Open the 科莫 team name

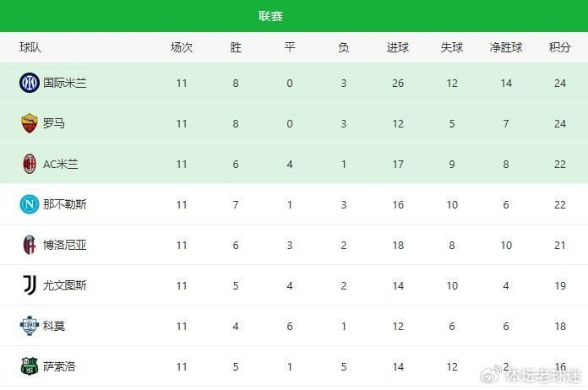point(54,326)
